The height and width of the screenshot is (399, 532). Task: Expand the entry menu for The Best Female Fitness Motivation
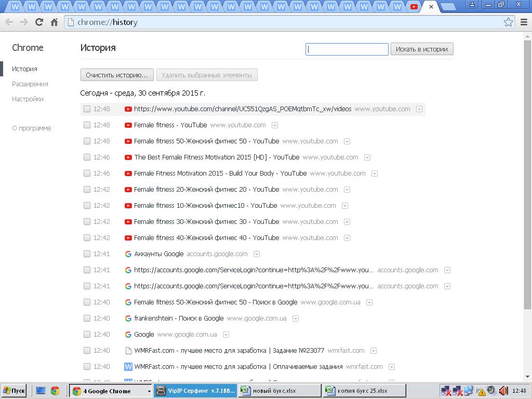pos(367,158)
